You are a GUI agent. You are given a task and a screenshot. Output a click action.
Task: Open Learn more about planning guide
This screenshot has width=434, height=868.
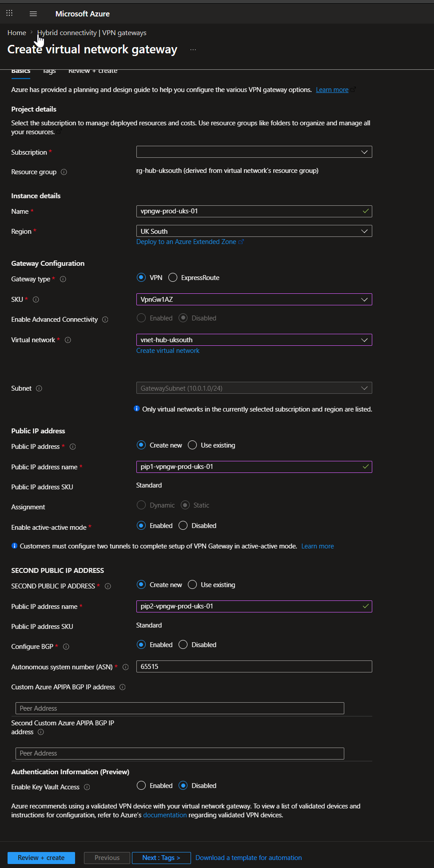tap(332, 90)
